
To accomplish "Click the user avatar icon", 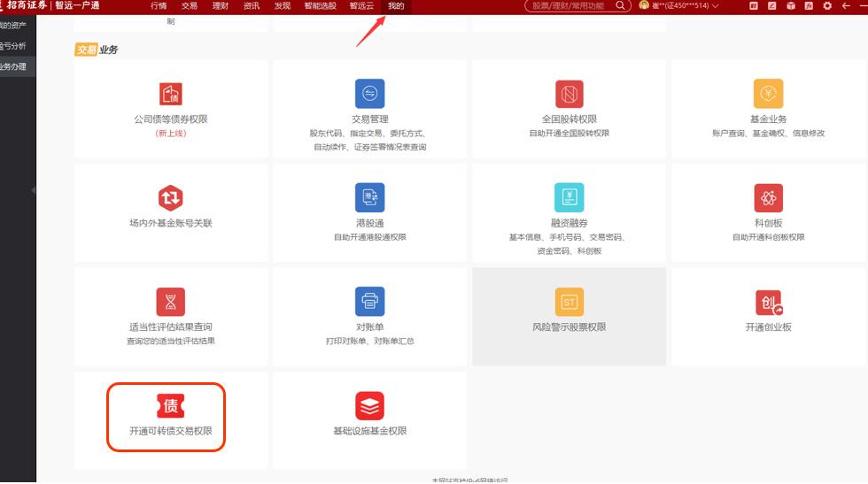I will pos(644,5).
